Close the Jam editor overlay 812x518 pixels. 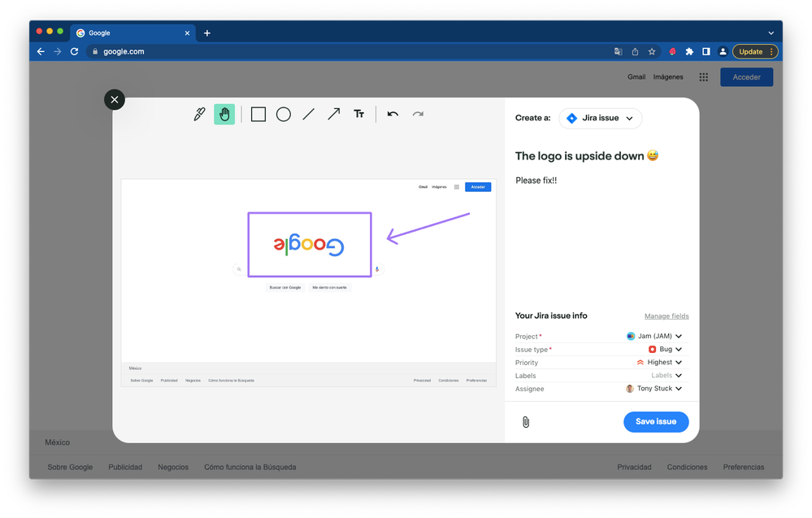(x=115, y=99)
